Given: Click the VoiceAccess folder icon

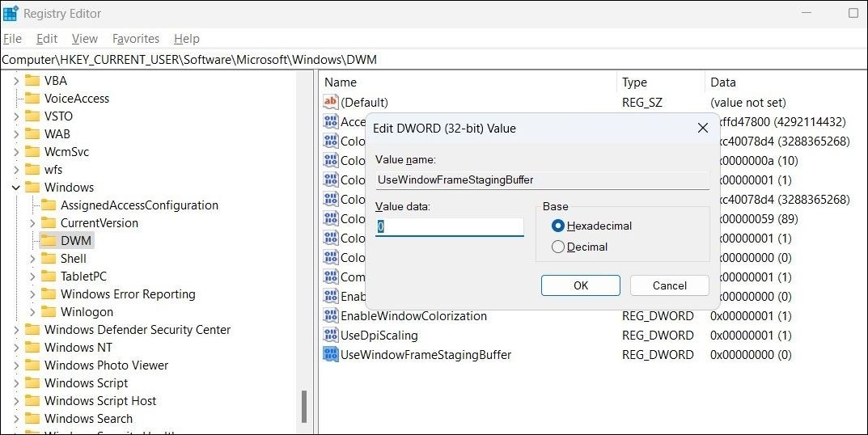Looking at the screenshot, I should [32, 99].
